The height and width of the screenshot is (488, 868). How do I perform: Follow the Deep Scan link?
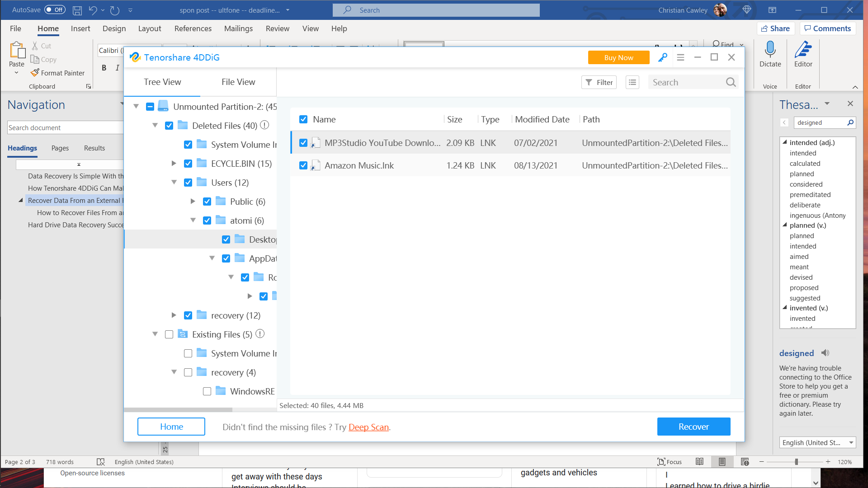pos(368,427)
